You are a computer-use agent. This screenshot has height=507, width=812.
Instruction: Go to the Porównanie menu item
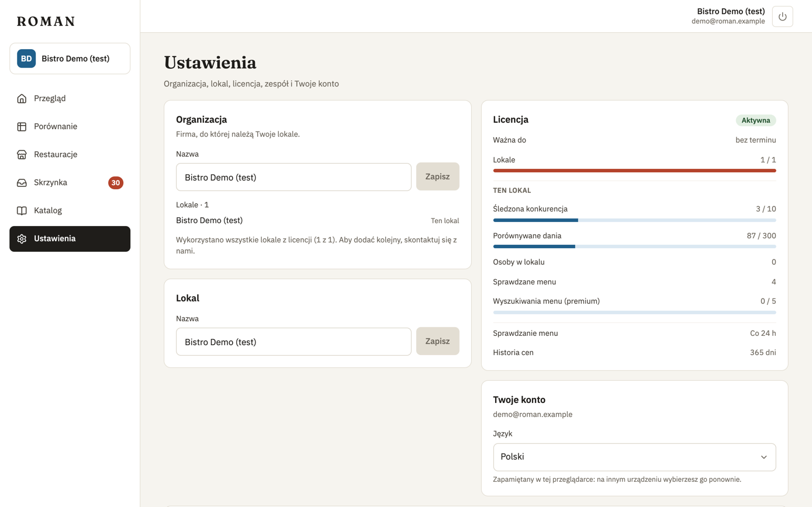[x=70, y=126]
